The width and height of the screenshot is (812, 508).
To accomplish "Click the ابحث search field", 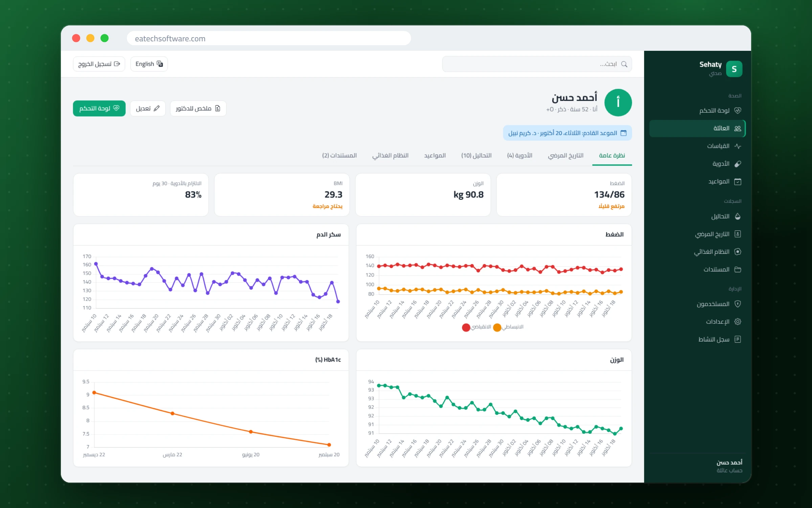I will 537,64.
